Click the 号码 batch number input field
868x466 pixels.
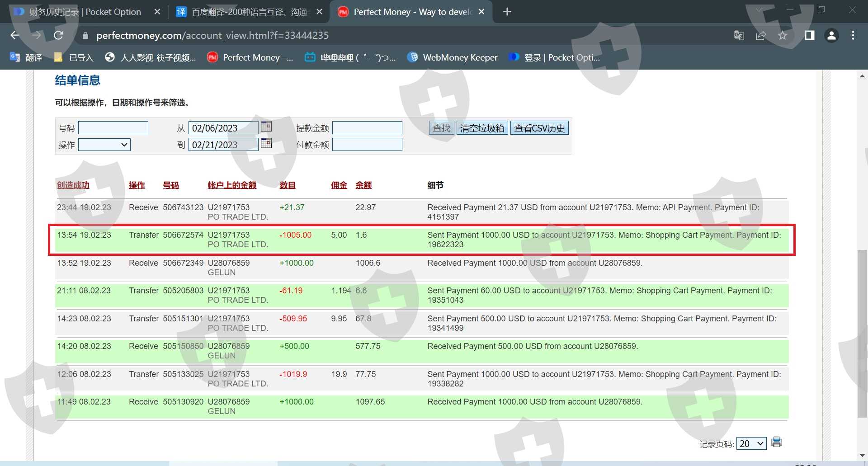click(x=113, y=128)
